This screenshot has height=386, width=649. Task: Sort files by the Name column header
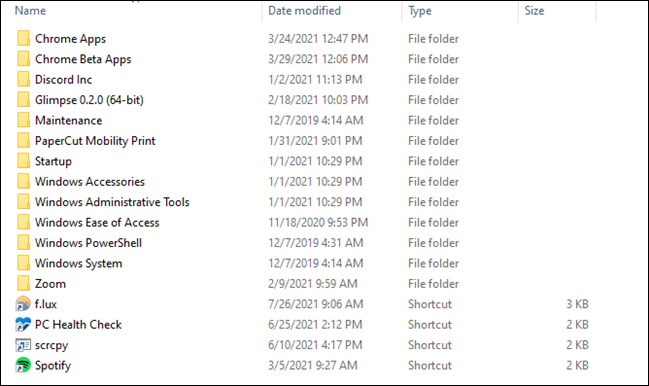[x=30, y=11]
